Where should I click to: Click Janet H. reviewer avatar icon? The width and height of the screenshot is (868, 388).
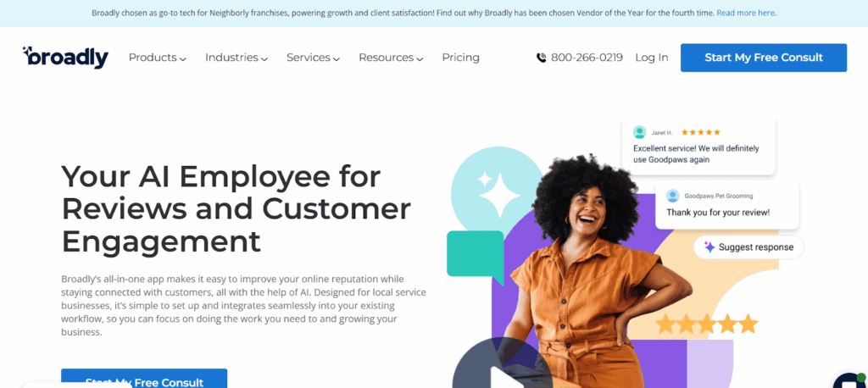click(x=639, y=132)
